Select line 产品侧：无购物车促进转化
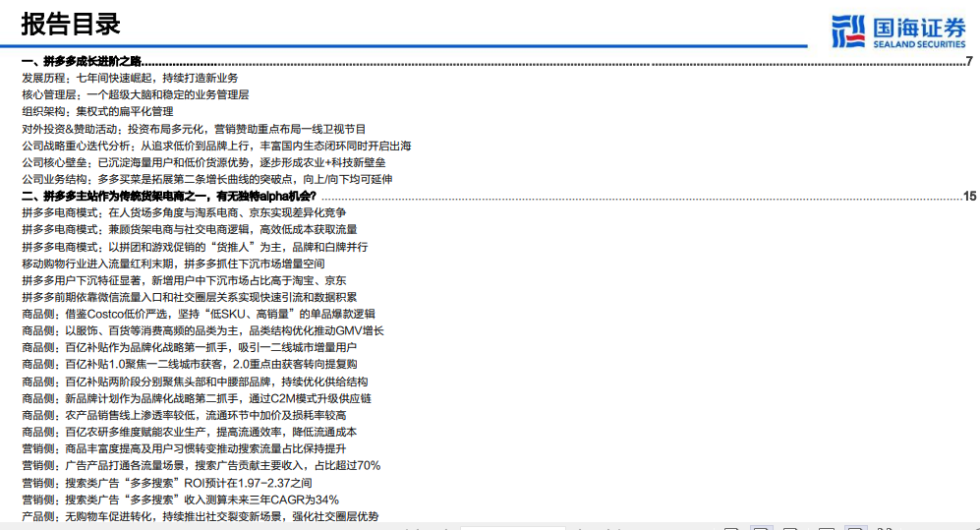The image size is (980, 530). 200,516
